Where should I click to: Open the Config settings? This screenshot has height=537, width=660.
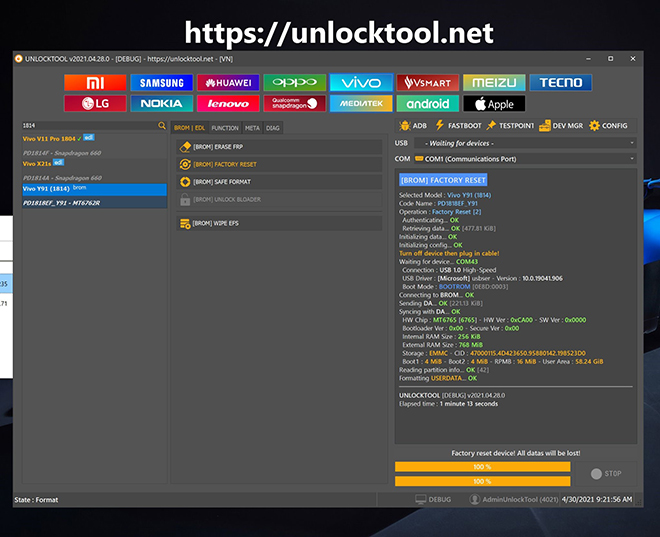608,125
